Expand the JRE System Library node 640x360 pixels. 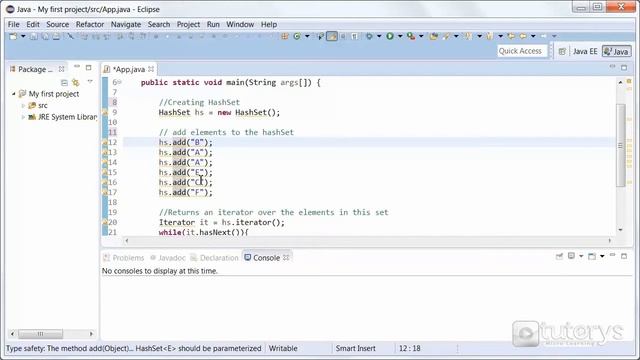(x=23, y=117)
